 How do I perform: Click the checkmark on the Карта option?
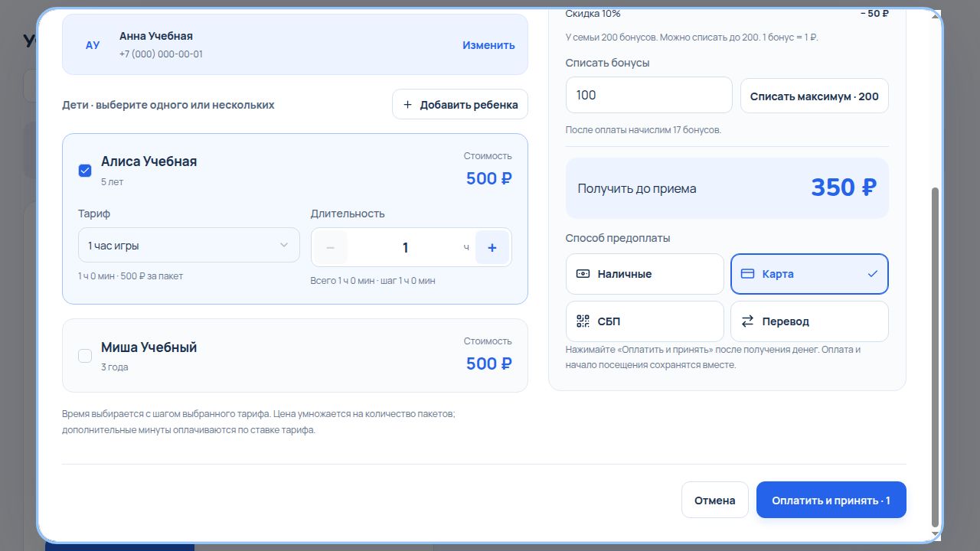point(872,274)
